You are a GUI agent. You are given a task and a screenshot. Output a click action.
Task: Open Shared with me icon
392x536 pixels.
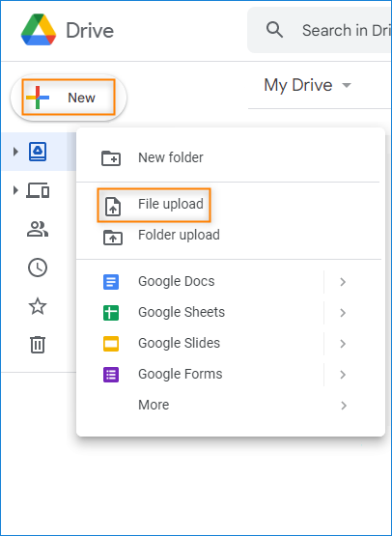[x=38, y=229]
